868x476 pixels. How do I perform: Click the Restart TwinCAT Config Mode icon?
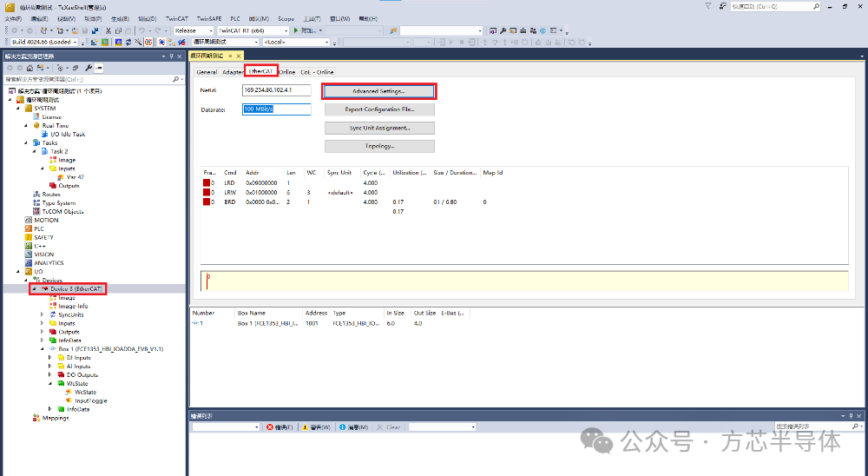(x=118, y=42)
